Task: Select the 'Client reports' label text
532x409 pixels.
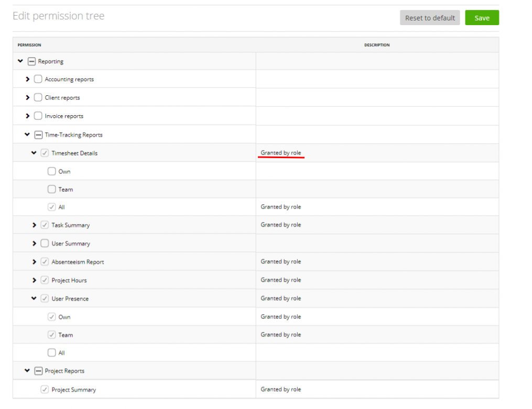Action: pos(62,97)
